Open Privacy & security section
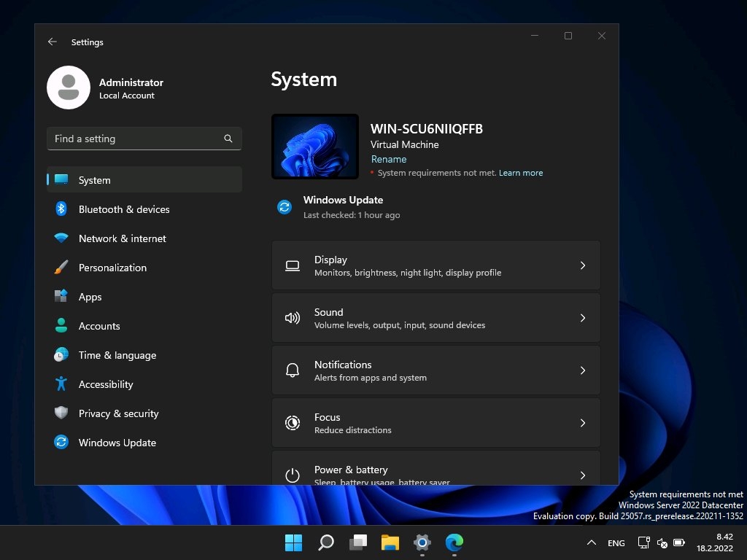747x560 pixels. 144,413
